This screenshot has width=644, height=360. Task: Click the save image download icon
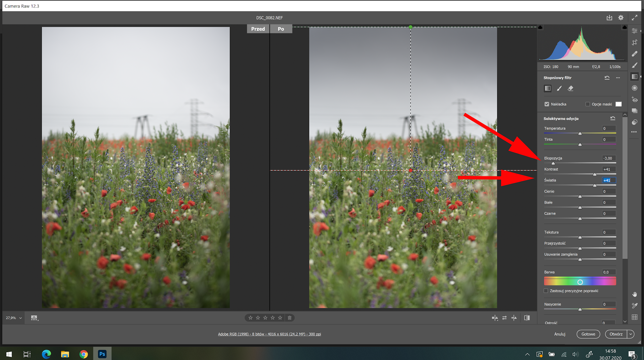point(609,18)
